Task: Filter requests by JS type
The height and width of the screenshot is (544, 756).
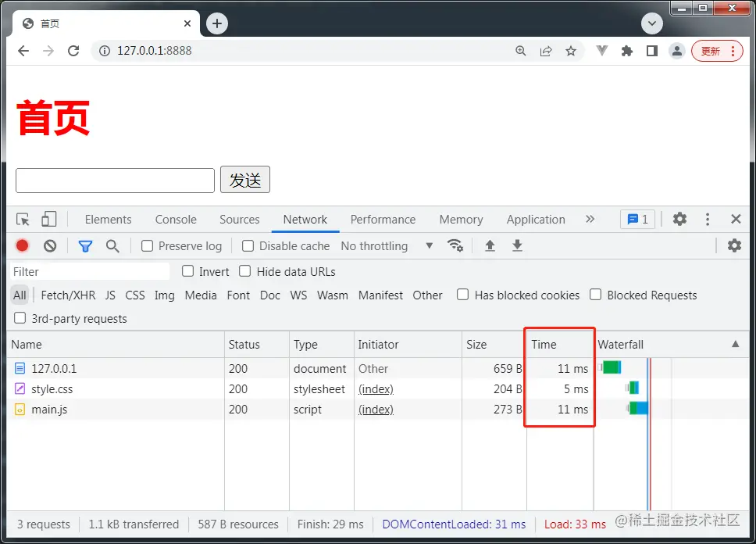Action: (x=110, y=295)
